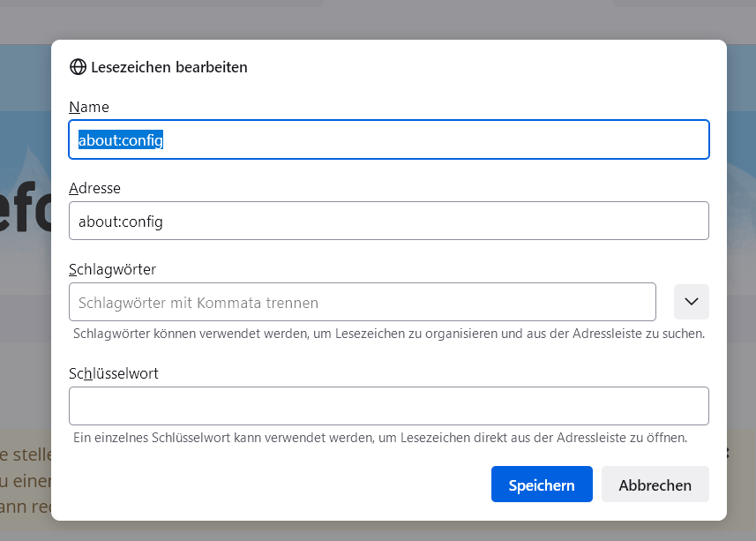Expand the Schlagwörter tag selector chevron
Viewport: 756px width, 541px height.
(x=692, y=302)
